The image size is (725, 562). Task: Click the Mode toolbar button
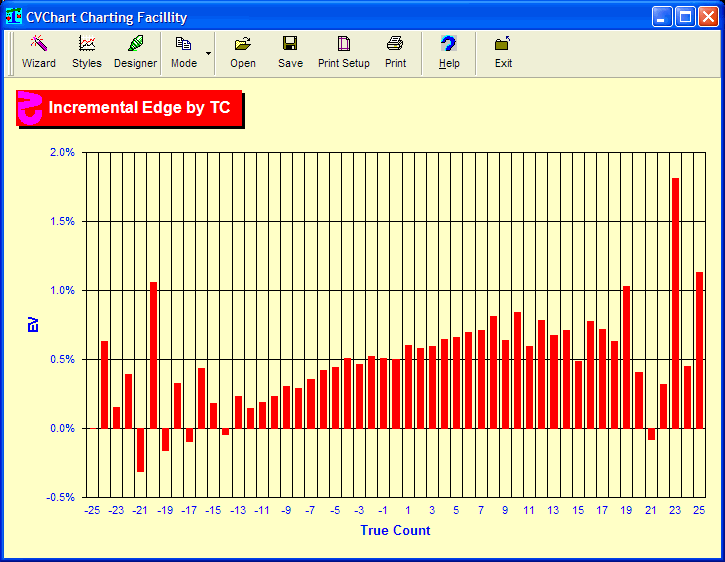click(183, 52)
